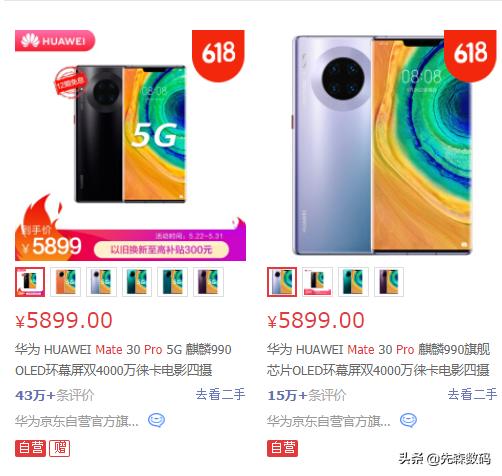Screen dimensions: 502x476
Task: Click the 618 badge on the 5G listing
Action: click(218, 55)
